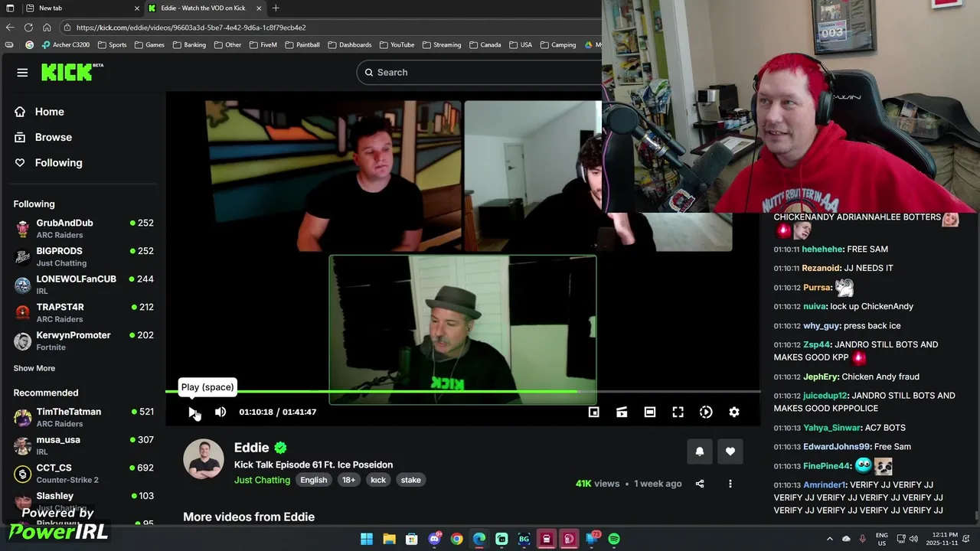Select the kick tag
The height and width of the screenshot is (551, 980).
coord(378,480)
